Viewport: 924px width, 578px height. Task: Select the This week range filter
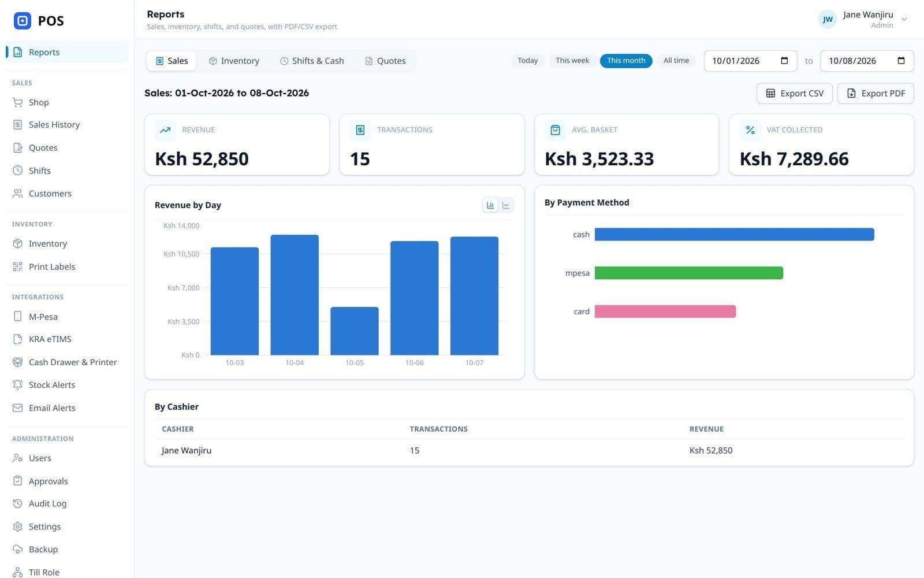click(572, 61)
